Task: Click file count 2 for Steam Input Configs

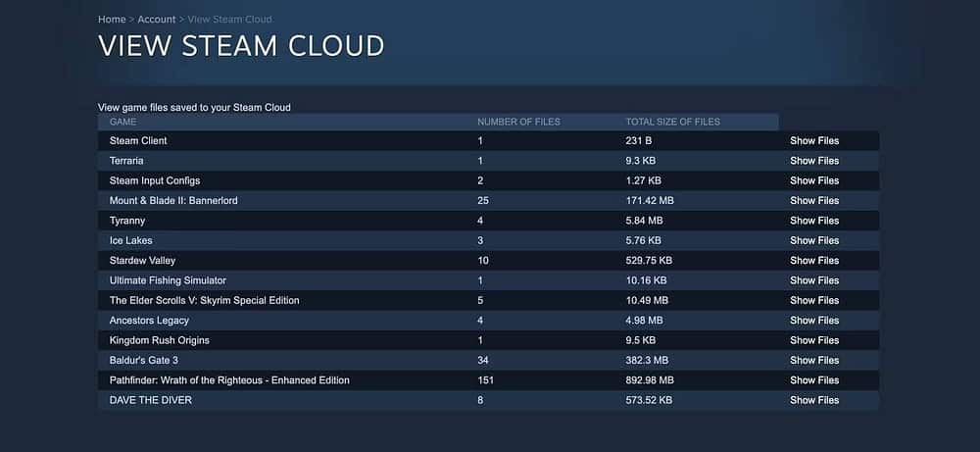Action: [x=480, y=180]
